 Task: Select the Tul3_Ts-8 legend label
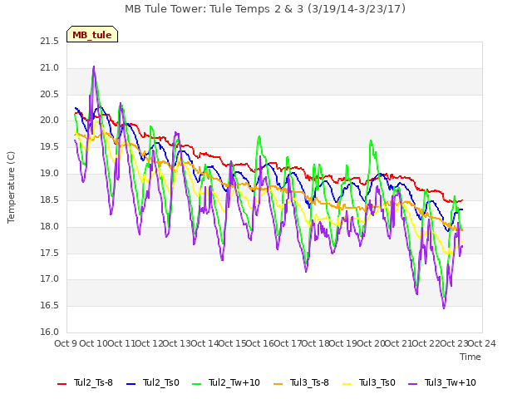[x=309, y=382]
